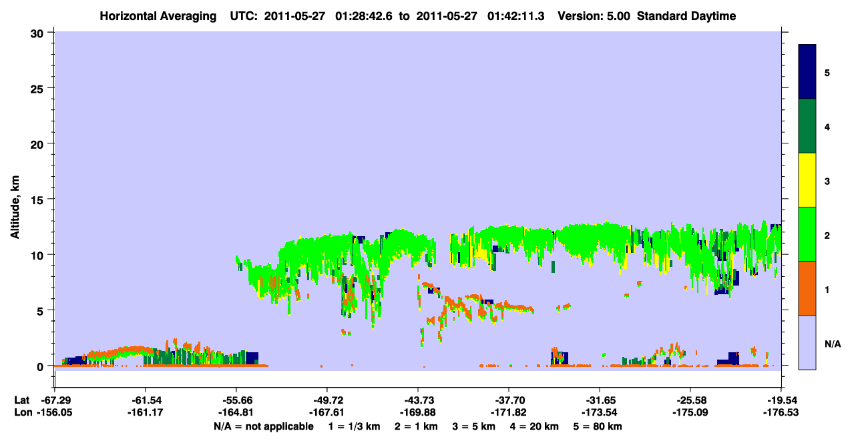The width and height of the screenshot is (868, 445).
Task: Click legend text 'N/A = not applicable'
Action: 264,426
